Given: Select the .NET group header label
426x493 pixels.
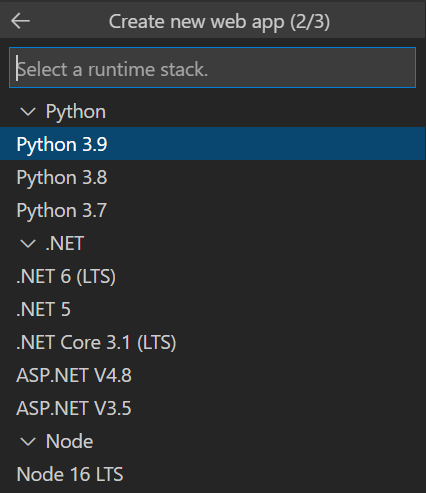Looking at the screenshot, I should tap(65, 243).
